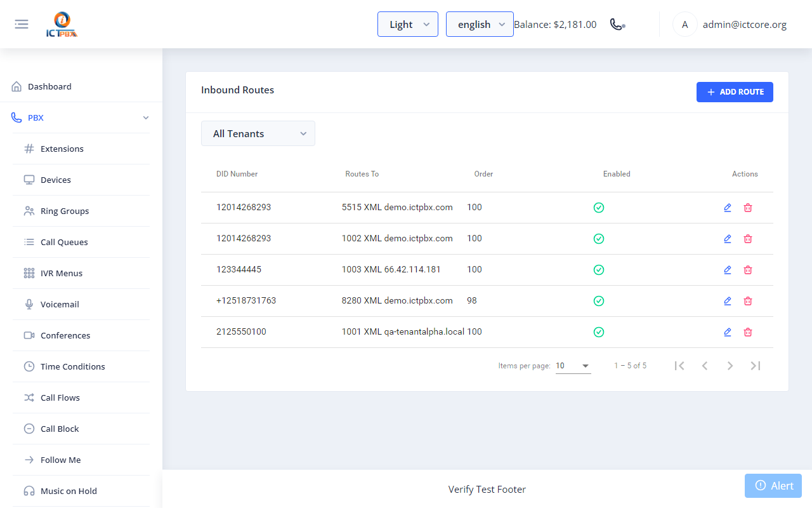Click the Alert button
Viewport: 812px width, 508px height.
point(773,486)
